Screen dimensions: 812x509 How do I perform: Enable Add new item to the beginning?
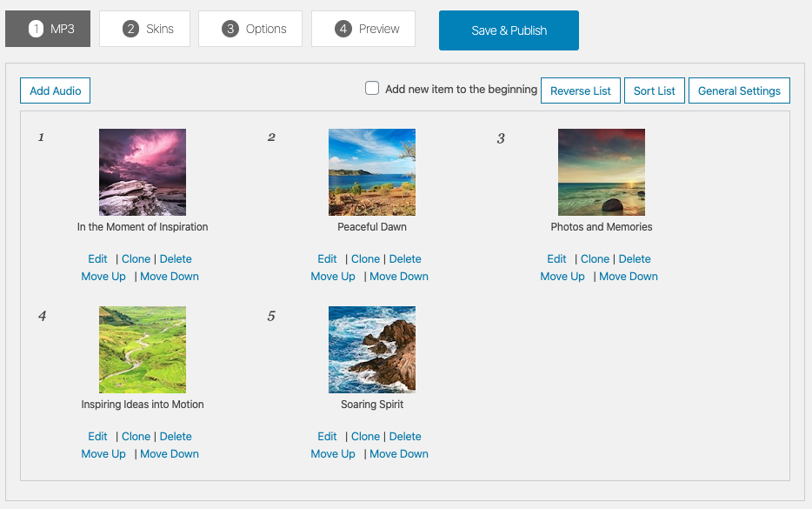[372, 88]
